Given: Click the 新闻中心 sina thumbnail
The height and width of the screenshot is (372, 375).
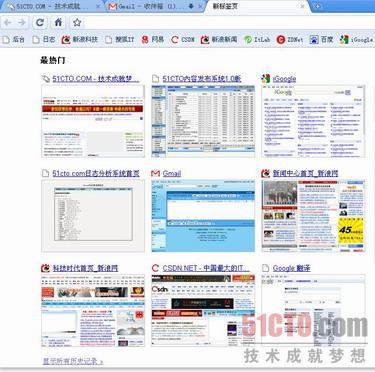Looking at the screenshot, I should tap(313, 216).
